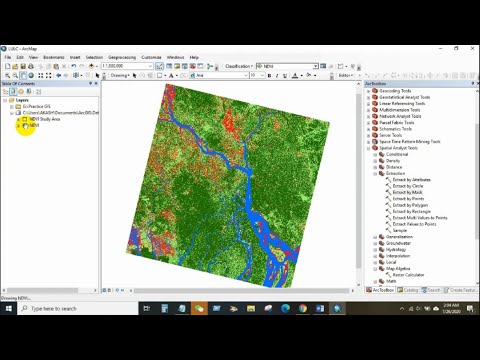The width and height of the screenshot is (480, 360).
Task: Toggle the NDVI layer visibility checkbox
Action: pos(25,125)
